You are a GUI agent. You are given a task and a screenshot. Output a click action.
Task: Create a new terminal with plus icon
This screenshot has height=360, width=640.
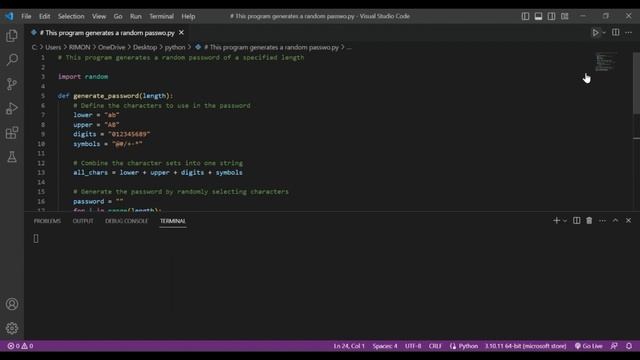(x=556, y=220)
